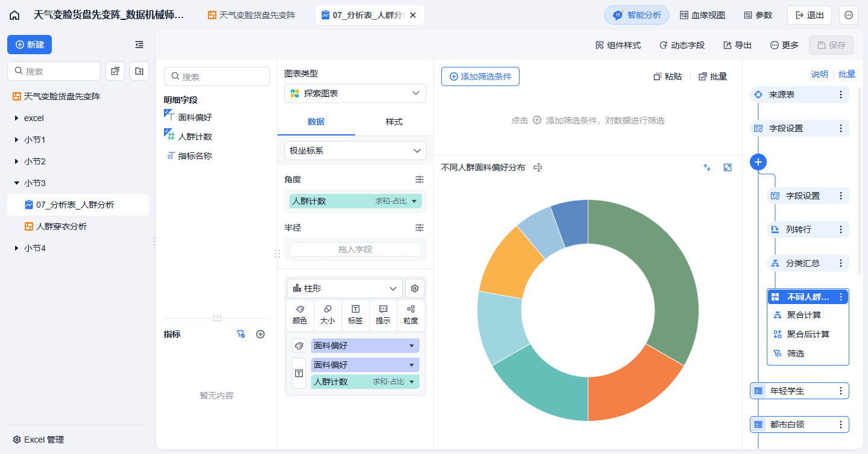The height and width of the screenshot is (454, 868).
Task: Click the rename icon beside chart title
Action: pyautogui.click(x=538, y=167)
